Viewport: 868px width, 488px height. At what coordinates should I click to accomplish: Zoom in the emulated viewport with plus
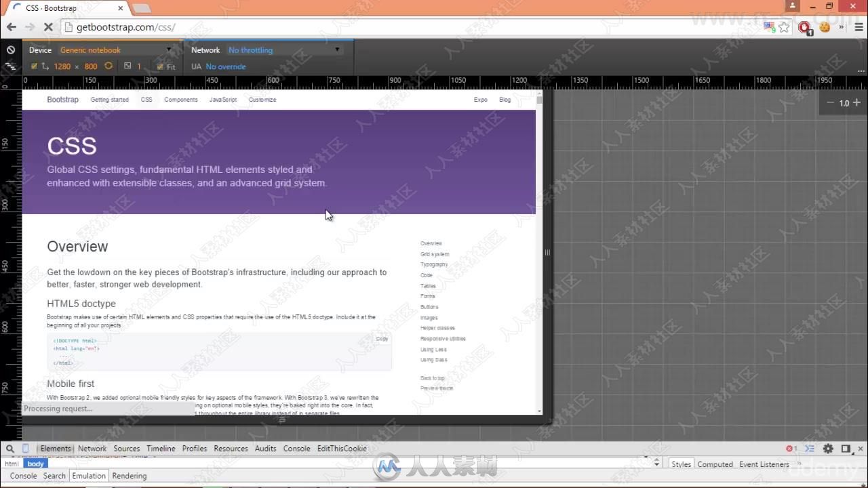pos(856,103)
